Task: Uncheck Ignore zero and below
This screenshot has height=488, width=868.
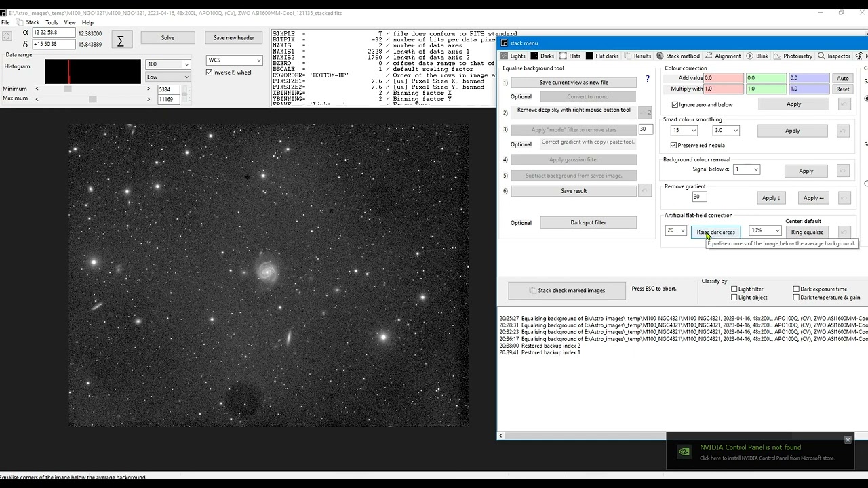Action: click(x=675, y=104)
